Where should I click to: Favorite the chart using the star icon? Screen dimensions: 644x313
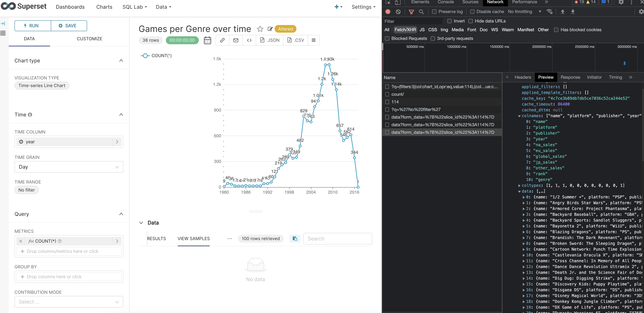pos(260,29)
